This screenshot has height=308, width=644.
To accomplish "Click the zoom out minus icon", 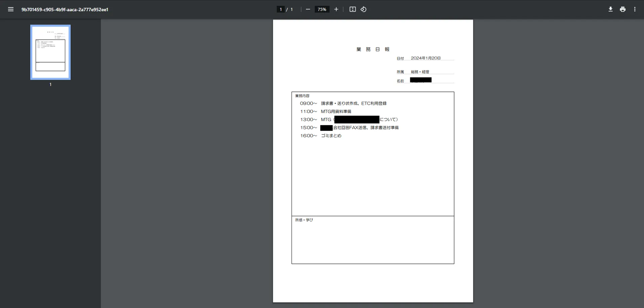I will (308, 9).
